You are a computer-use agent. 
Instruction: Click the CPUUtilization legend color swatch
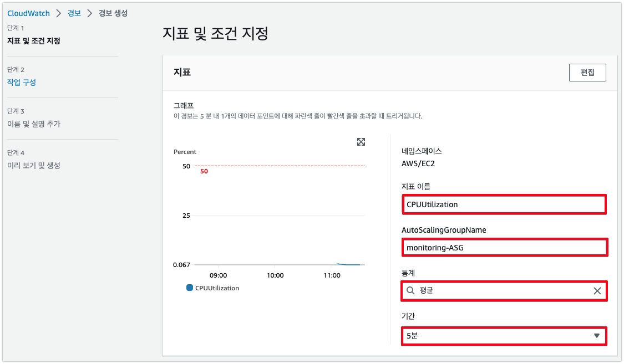[190, 288]
